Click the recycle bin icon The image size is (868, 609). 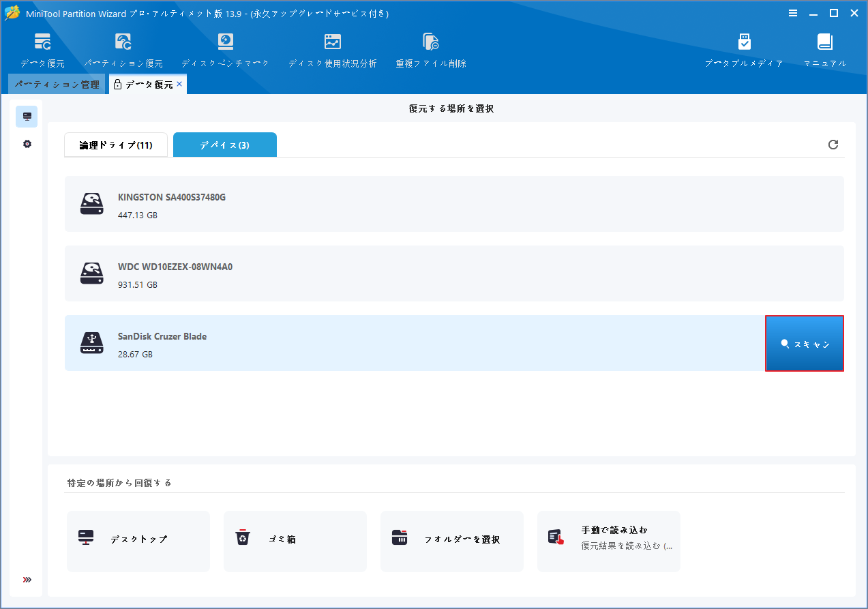pyautogui.click(x=243, y=538)
